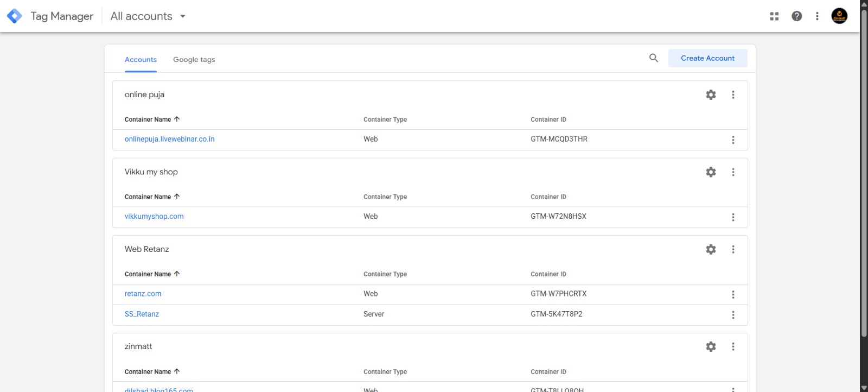Image resolution: width=868 pixels, height=392 pixels.
Task: Open settings gear for online puja account
Action: click(711, 94)
